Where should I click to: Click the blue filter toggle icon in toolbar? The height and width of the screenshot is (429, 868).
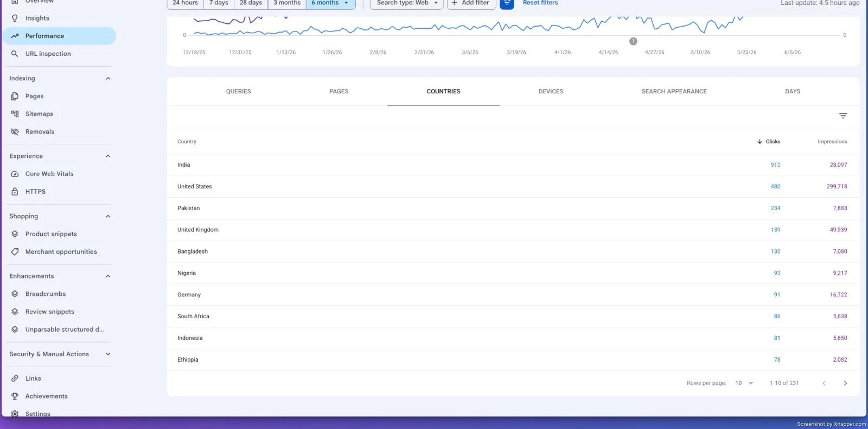(x=507, y=3)
